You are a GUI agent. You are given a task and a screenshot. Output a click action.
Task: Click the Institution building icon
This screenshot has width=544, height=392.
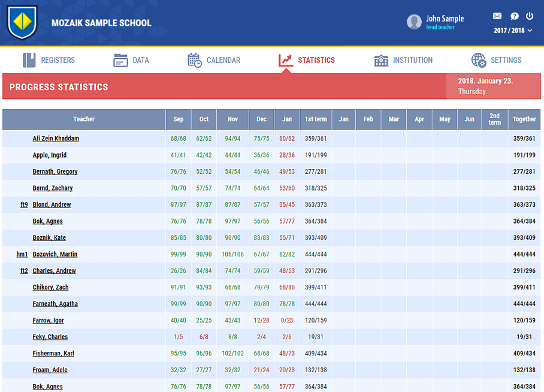click(381, 60)
